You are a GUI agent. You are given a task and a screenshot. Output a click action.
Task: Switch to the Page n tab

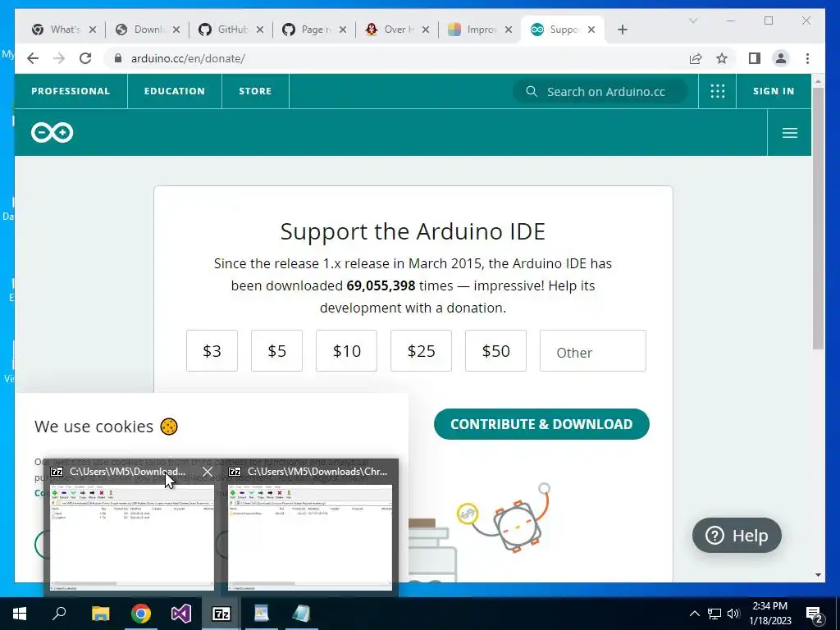pyautogui.click(x=315, y=30)
